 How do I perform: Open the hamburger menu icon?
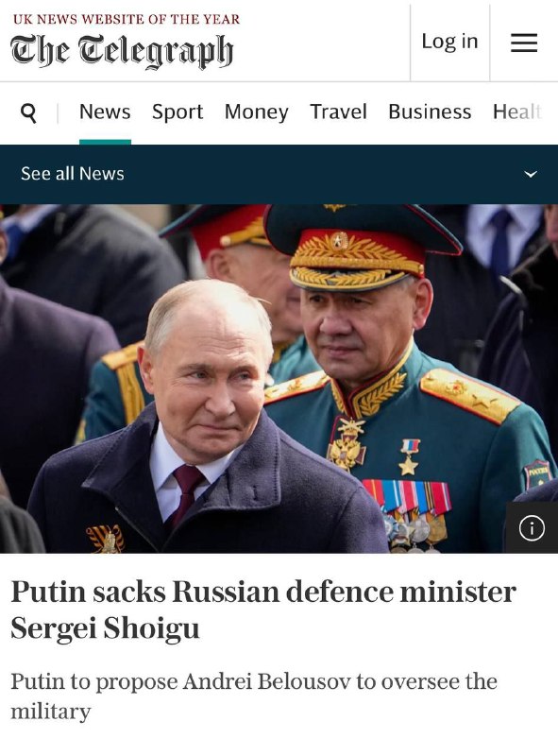524,43
